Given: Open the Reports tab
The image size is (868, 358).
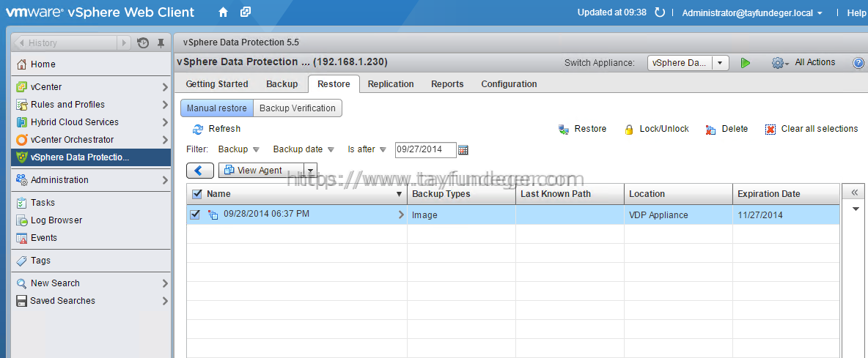Looking at the screenshot, I should 447,84.
